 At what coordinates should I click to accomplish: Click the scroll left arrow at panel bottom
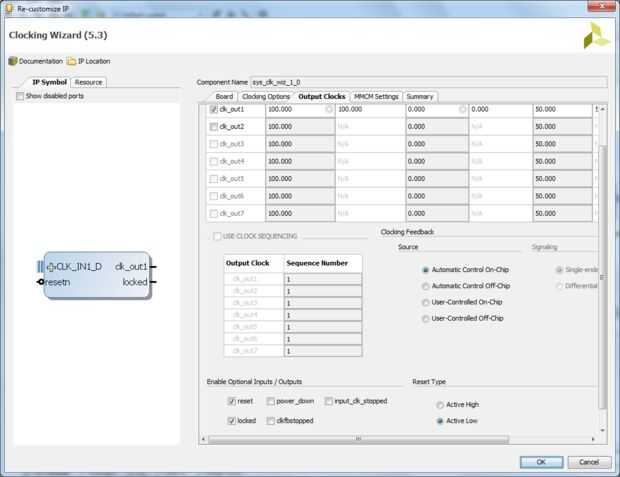click(x=203, y=439)
